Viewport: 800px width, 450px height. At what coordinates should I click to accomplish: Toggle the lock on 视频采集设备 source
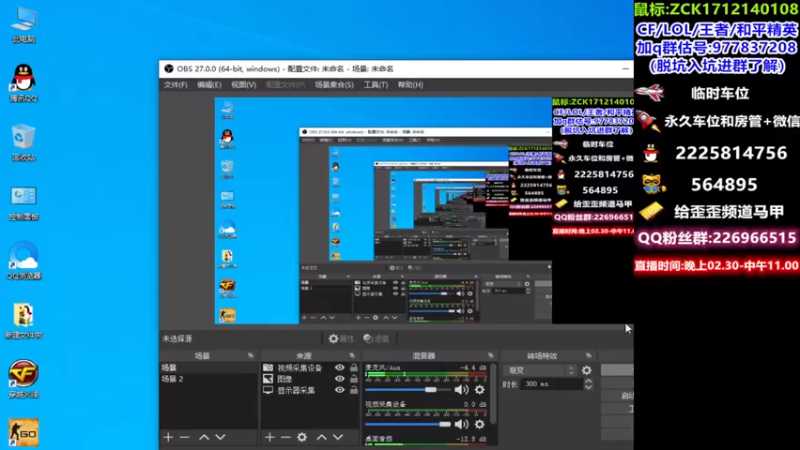coord(354,368)
